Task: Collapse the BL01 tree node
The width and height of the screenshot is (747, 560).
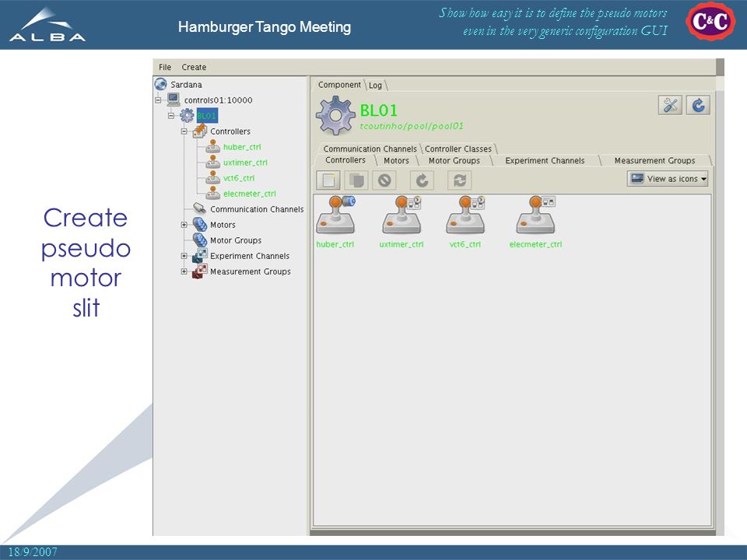Action: point(171,116)
